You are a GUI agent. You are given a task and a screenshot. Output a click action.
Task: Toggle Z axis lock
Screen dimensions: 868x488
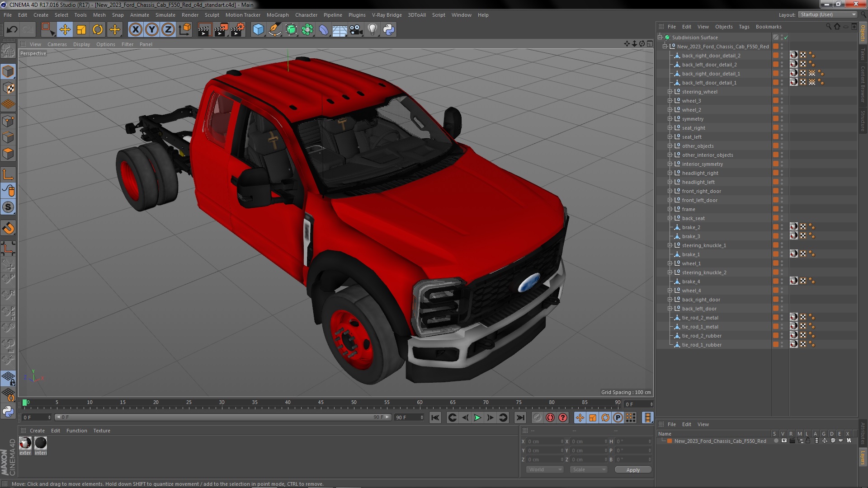pyautogui.click(x=168, y=30)
